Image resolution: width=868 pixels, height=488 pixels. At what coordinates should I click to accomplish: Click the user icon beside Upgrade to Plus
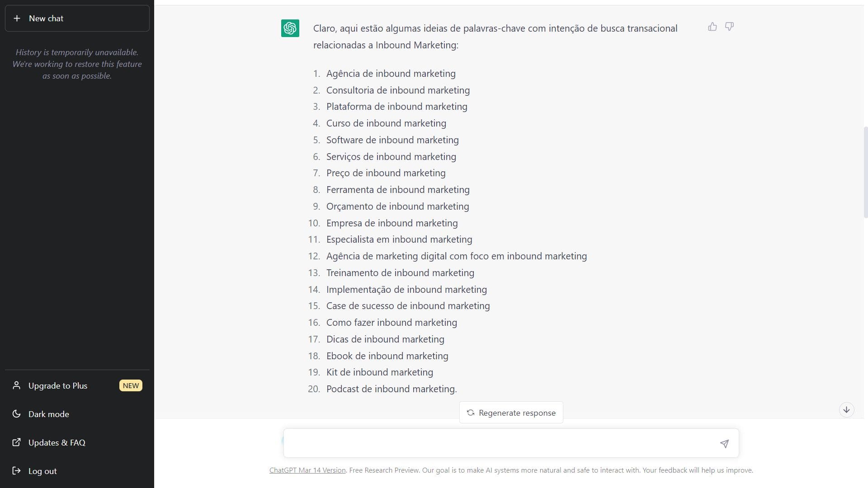(x=17, y=385)
